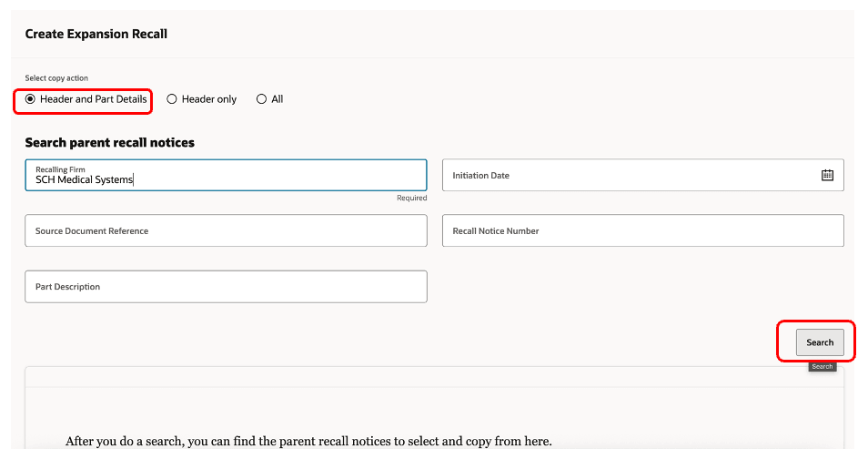This screenshot has height=459, width=868.
Task: Choose the Header only copy action
Action: [172, 99]
